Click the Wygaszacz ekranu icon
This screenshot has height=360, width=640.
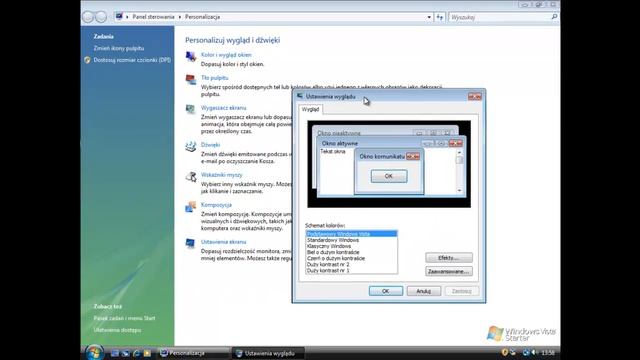point(191,110)
